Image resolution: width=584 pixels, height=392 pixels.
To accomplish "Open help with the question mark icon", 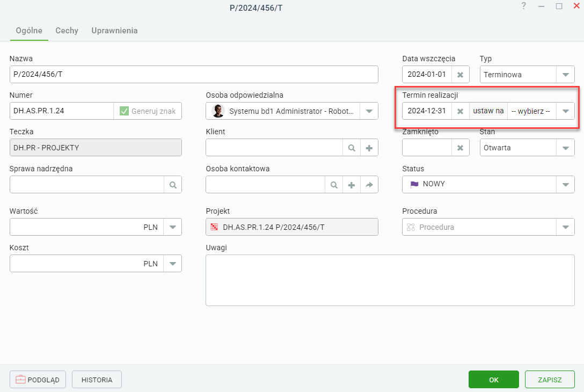I will click(x=524, y=6).
